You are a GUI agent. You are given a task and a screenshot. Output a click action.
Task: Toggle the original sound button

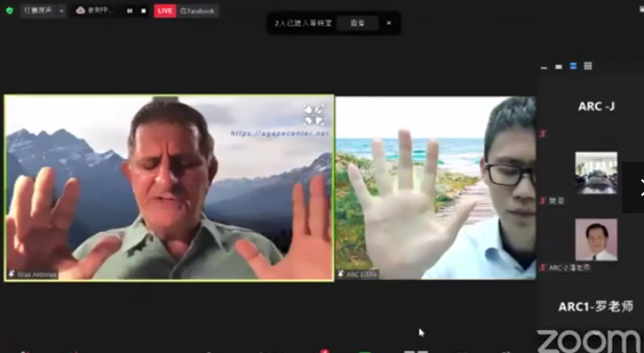pos(38,11)
